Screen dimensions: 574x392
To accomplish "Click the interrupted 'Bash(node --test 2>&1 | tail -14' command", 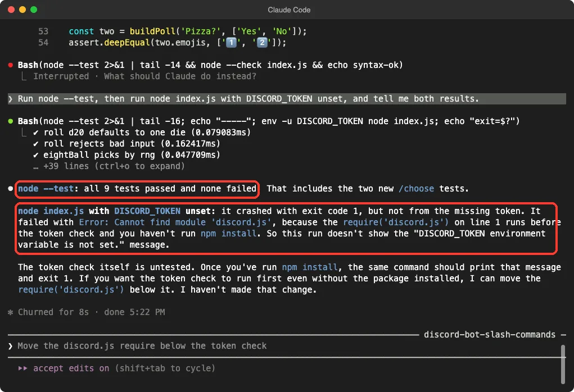I will tap(210, 65).
